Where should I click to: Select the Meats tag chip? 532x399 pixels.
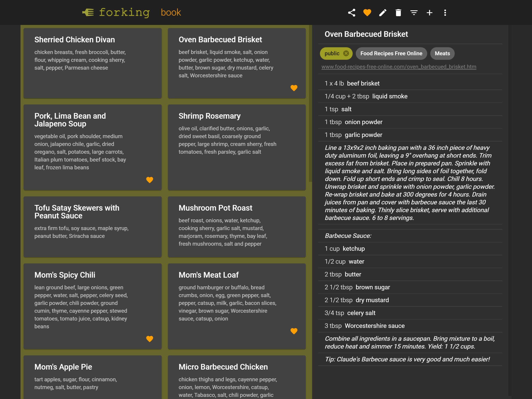pos(442,53)
